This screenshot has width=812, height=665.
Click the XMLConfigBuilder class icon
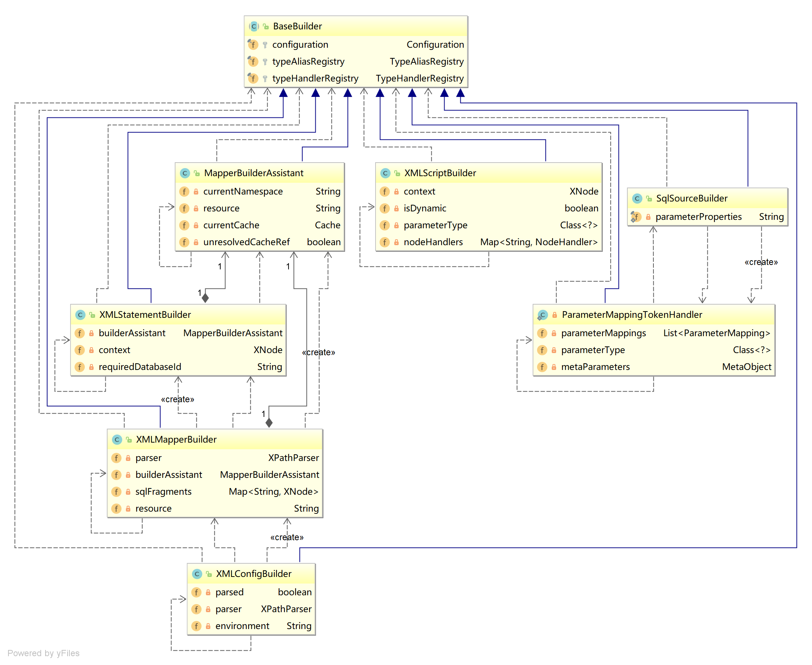coord(197,574)
